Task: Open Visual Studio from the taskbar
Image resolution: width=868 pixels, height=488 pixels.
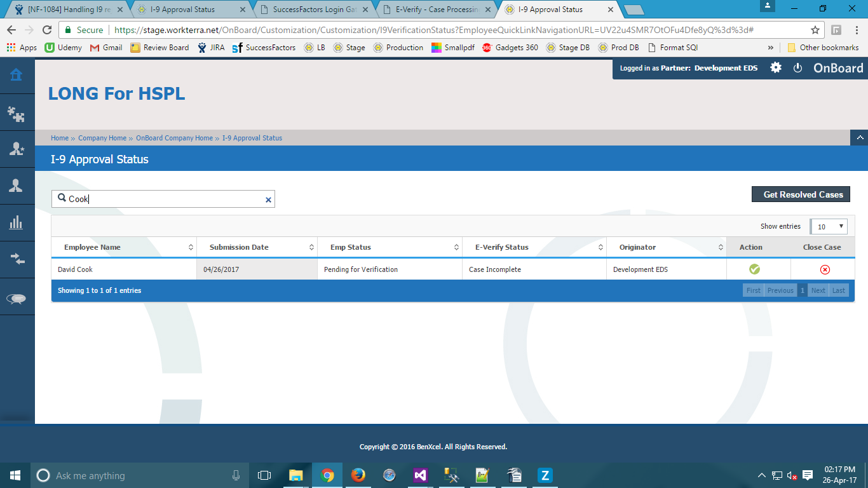Action: click(420, 475)
